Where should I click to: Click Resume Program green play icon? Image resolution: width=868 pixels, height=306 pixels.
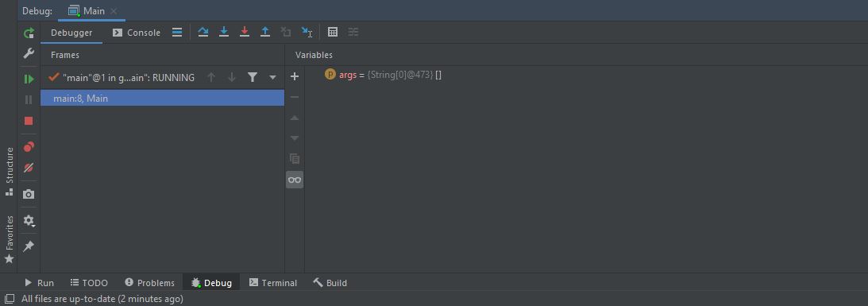click(29, 79)
